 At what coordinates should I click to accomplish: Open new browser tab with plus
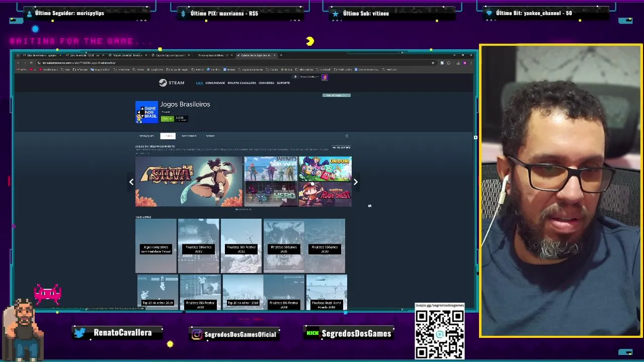281,55
